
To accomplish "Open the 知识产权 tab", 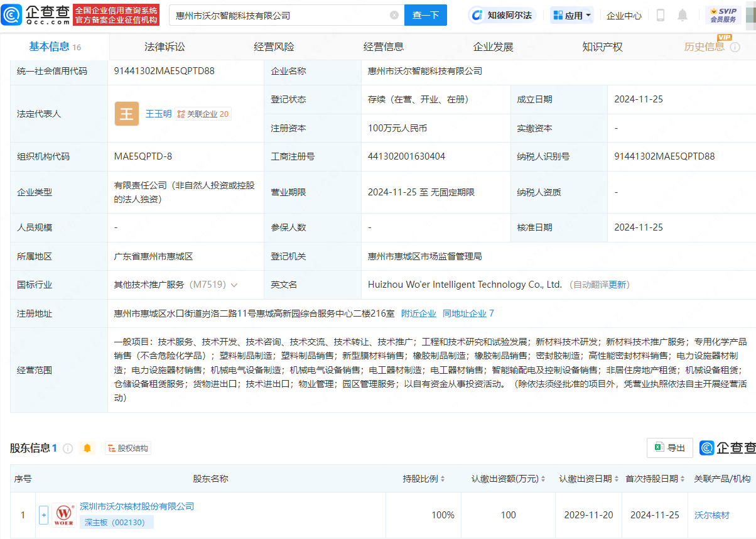I will click(602, 47).
